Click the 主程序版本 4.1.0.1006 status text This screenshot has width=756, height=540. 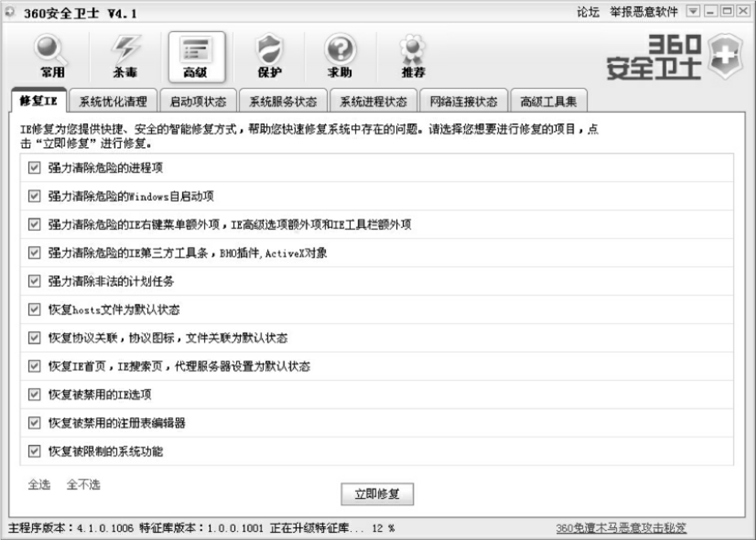71,528
